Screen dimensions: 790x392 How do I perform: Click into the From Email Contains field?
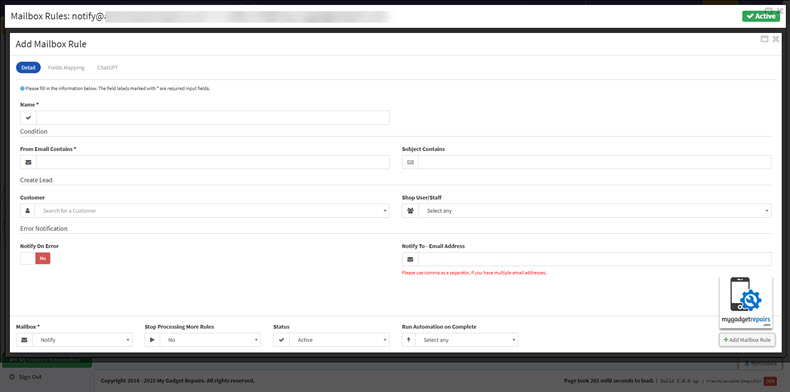[213, 162]
